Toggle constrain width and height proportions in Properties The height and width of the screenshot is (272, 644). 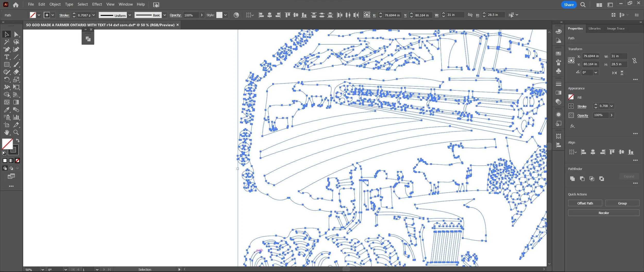click(634, 60)
